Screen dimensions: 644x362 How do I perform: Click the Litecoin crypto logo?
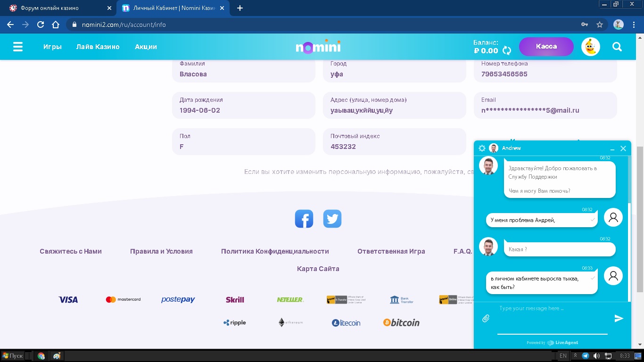click(346, 323)
